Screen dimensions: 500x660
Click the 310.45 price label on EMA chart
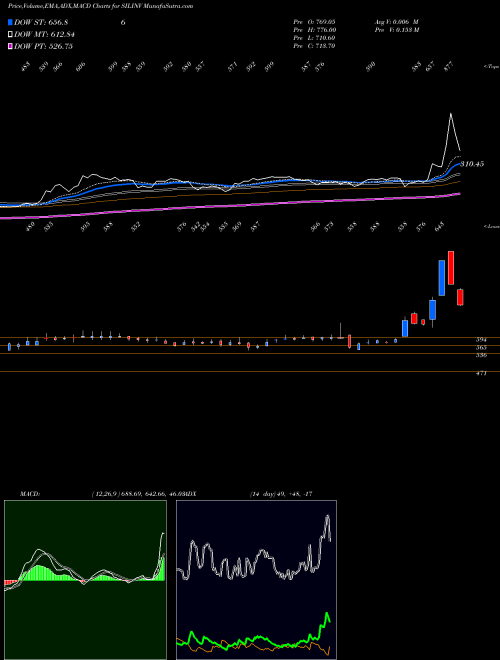click(x=472, y=164)
